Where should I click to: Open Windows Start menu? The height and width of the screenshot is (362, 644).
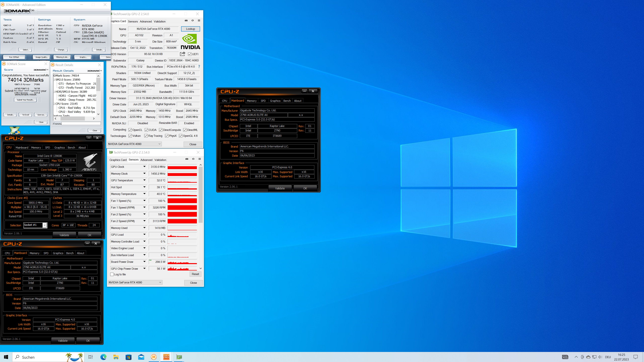coord(6,357)
